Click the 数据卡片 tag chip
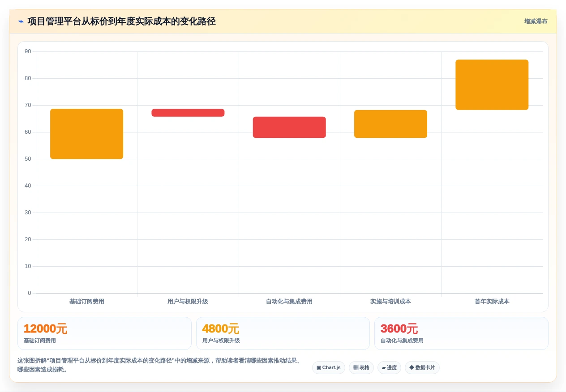Image resolution: width=566 pixels, height=392 pixels. pos(422,368)
